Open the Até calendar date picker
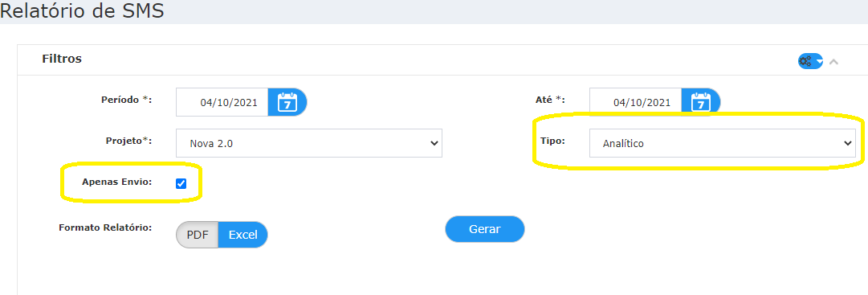Viewport: 868px width, 295px height. tap(701, 102)
